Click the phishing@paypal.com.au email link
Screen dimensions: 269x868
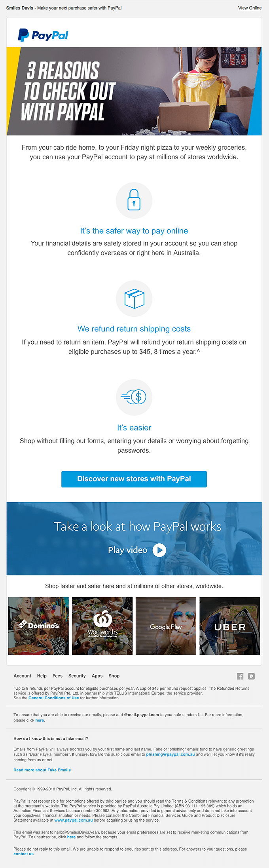[170, 754]
